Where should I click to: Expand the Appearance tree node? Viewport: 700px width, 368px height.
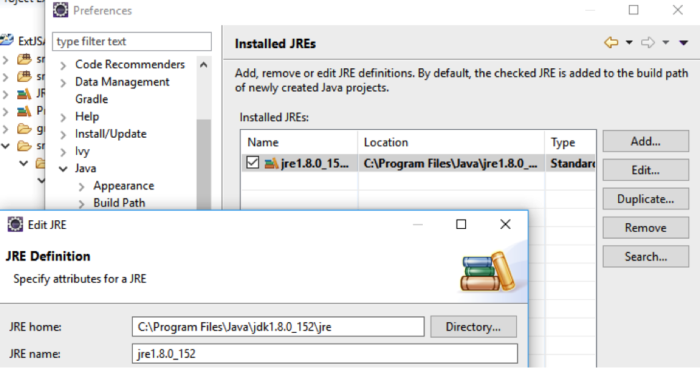click(81, 187)
